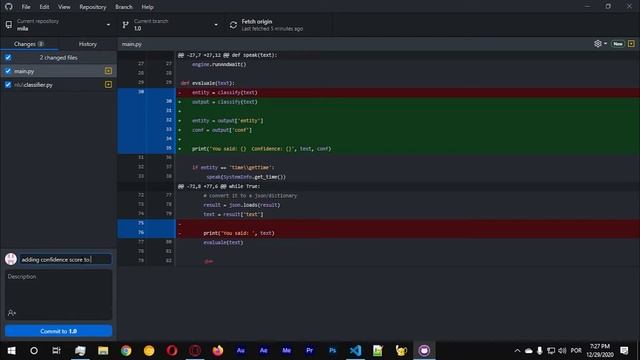Image resolution: width=640 pixels, height=360 pixels.
Task: Open File Explorer folder icon on taskbar
Action: (x=103, y=351)
